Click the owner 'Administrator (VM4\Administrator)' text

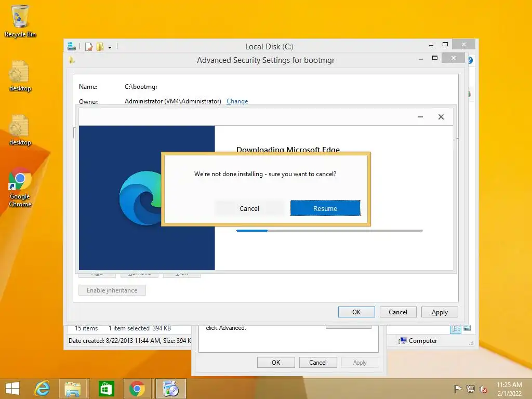[x=172, y=101]
